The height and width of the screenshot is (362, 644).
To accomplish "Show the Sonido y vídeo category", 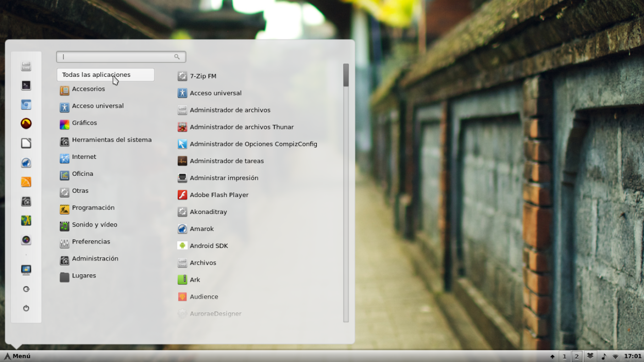I will (89, 225).
